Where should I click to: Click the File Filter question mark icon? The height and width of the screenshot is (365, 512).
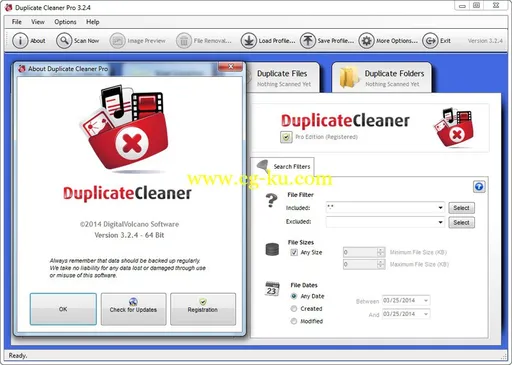pyautogui.click(x=271, y=201)
